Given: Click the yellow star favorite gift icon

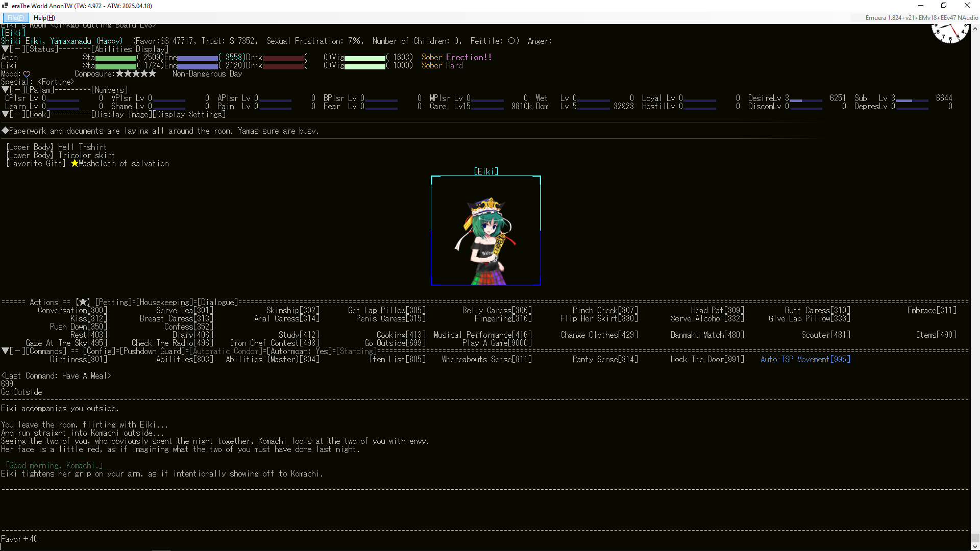Looking at the screenshot, I should [x=75, y=163].
